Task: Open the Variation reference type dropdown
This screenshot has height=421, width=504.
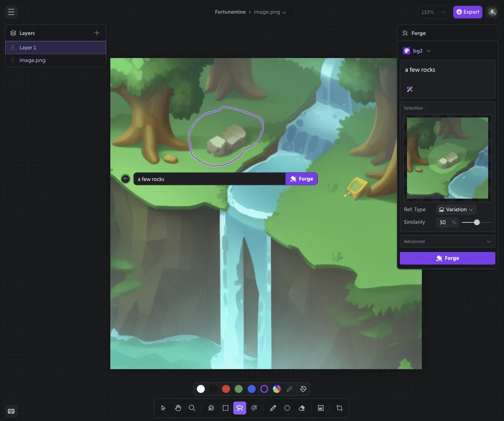Action: 456,209
